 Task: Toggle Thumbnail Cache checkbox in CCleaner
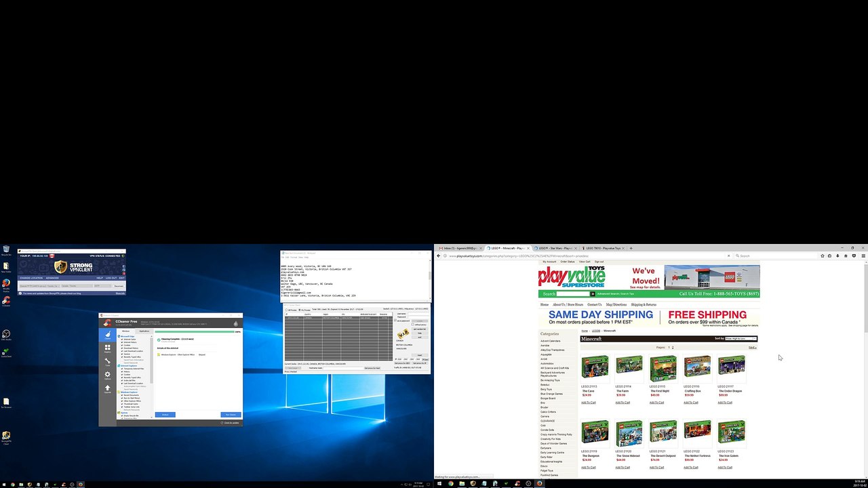[122, 404]
